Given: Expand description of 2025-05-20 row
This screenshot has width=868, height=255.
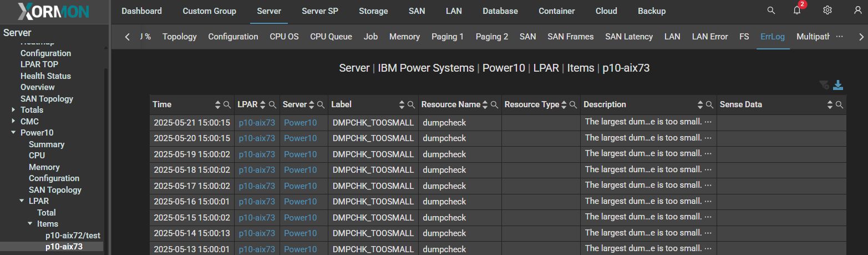Looking at the screenshot, I should click(x=707, y=137).
